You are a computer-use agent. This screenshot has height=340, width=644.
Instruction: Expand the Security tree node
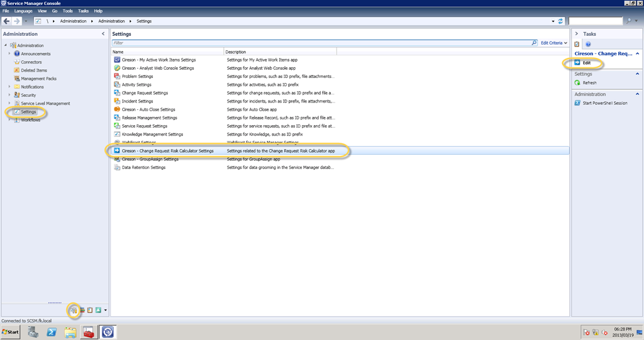[x=9, y=95]
